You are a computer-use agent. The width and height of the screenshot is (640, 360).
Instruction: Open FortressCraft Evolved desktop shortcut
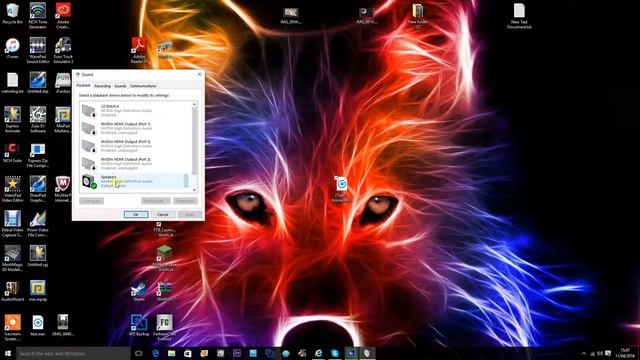point(164,328)
